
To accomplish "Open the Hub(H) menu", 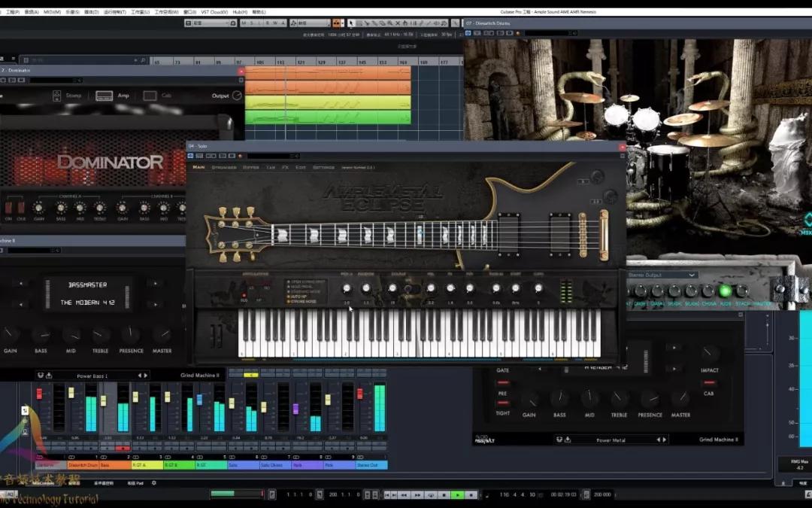I will (x=240, y=12).
